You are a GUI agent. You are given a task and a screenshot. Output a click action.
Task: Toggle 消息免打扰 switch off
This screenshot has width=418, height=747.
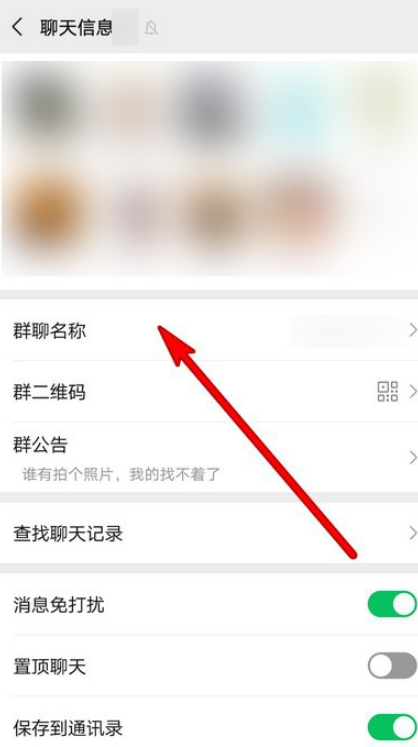tap(392, 605)
